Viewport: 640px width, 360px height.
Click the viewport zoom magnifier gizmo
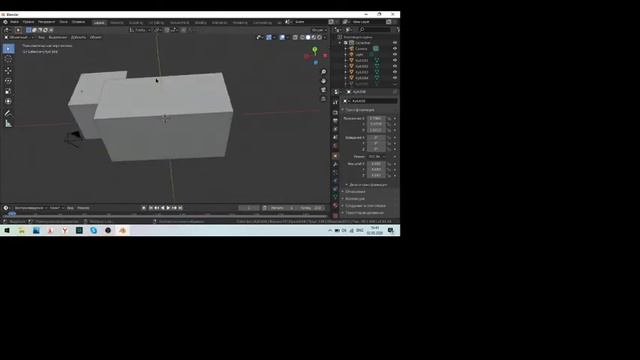tap(324, 72)
